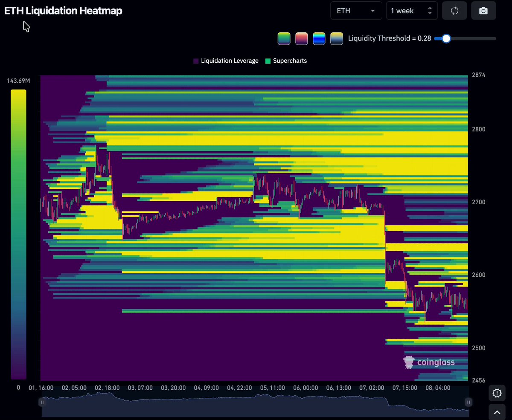The height and width of the screenshot is (420, 512).
Task: Select the yellow-to-navy color scheme swatch
Action: click(x=337, y=39)
